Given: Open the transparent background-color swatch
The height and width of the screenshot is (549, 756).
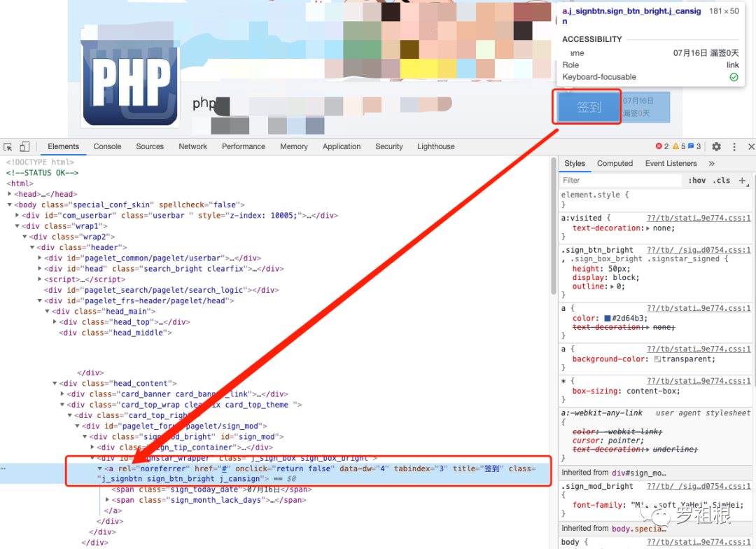Looking at the screenshot, I should pos(657,359).
